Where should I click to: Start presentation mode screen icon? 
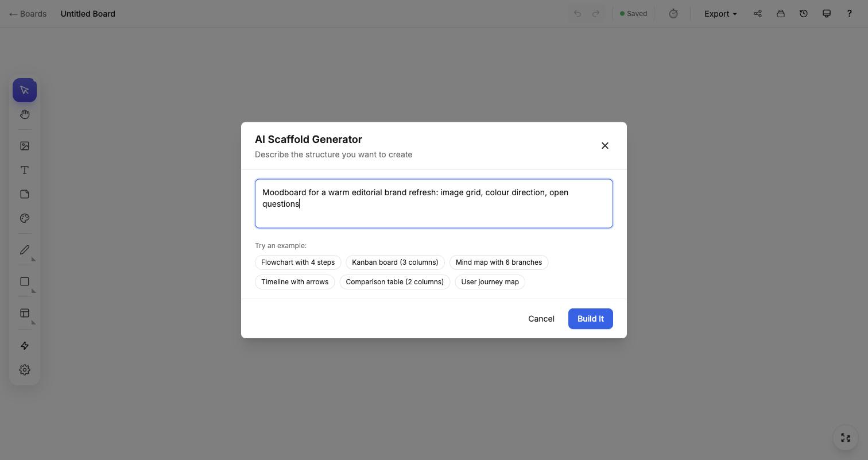(827, 14)
